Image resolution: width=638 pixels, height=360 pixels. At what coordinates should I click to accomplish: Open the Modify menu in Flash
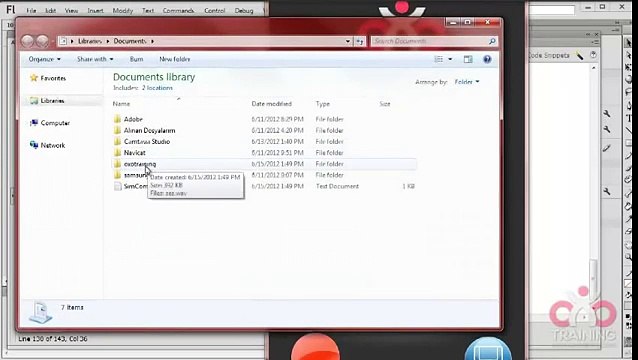coord(123,11)
